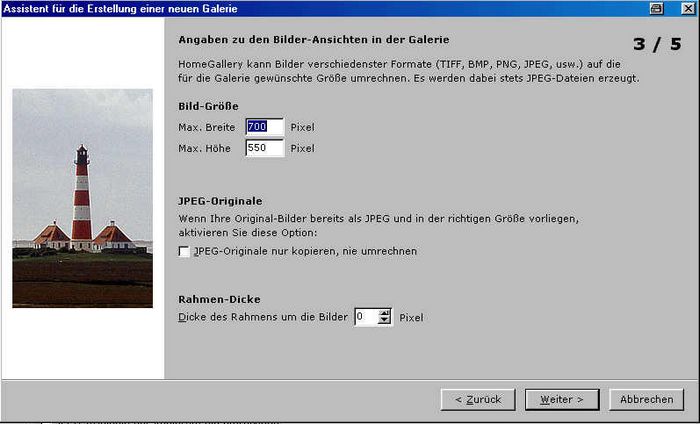Increase Rahmen-Dicke with the up arrow
Viewport: 700px width, 424px height.
(x=384, y=313)
